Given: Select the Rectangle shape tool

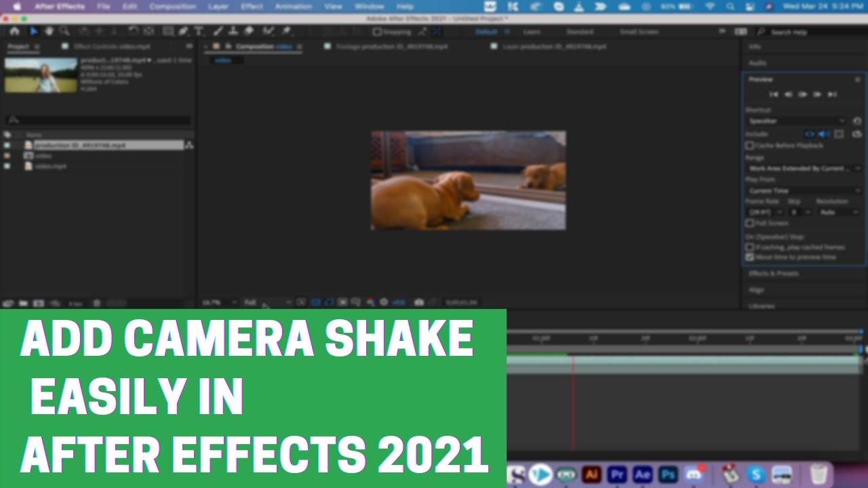Looking at the screenshot, I should pos(168,31).
